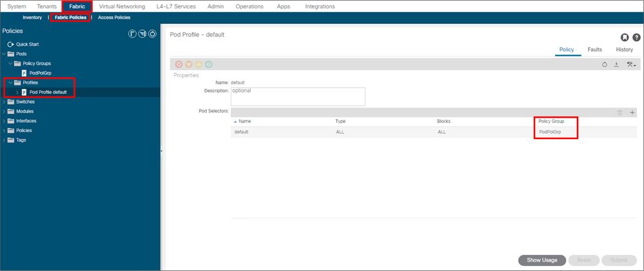This screenshot has height=271, width=644.
Task: Click the Blocks column header
Action: [444, 122]
